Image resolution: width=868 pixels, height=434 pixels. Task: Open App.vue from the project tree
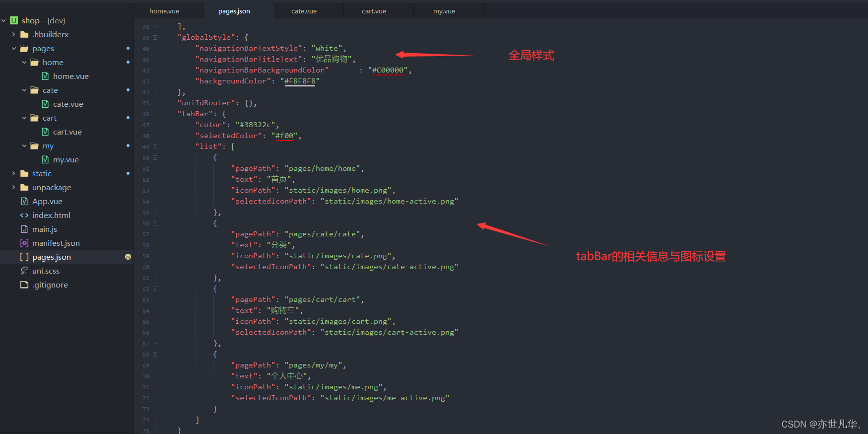[47, 201]
